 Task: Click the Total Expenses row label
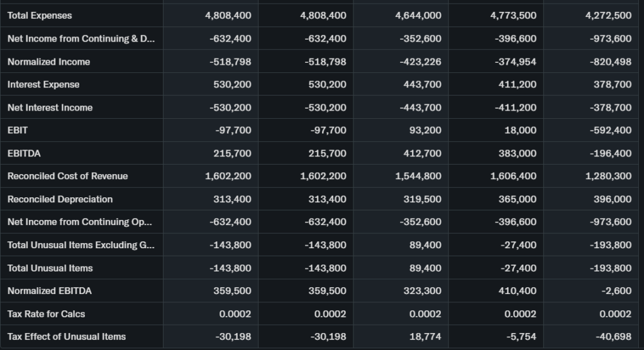pos(40,16)
